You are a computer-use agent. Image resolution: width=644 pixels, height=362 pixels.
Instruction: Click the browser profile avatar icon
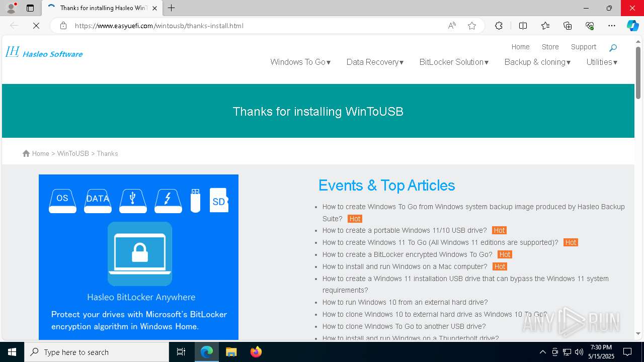point(11,8)
